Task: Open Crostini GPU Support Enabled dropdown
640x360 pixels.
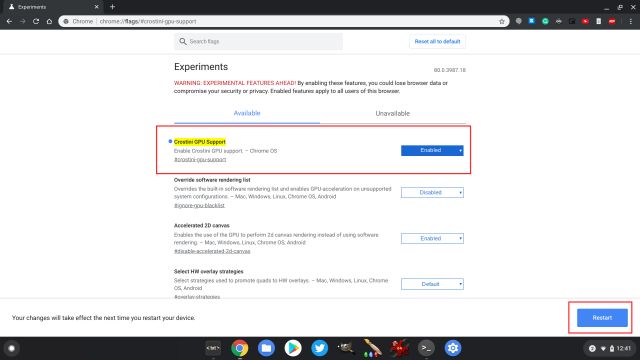Action: (432, 150)
